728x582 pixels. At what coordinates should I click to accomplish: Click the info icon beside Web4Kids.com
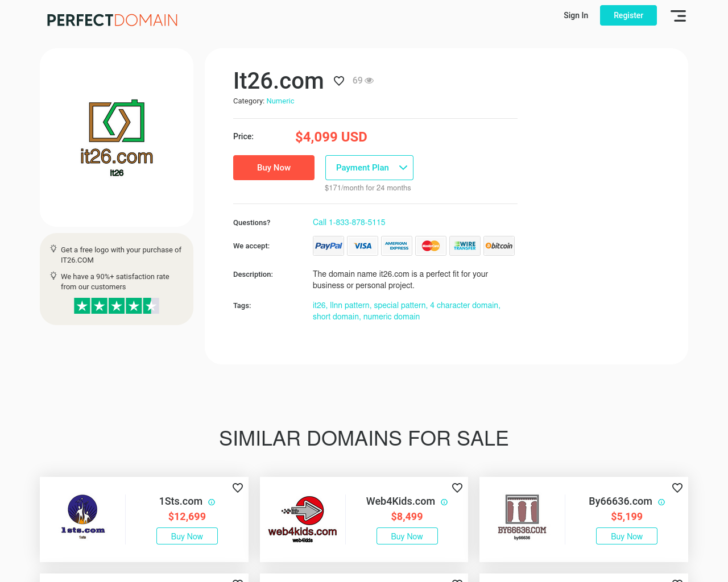pos(444,502)
